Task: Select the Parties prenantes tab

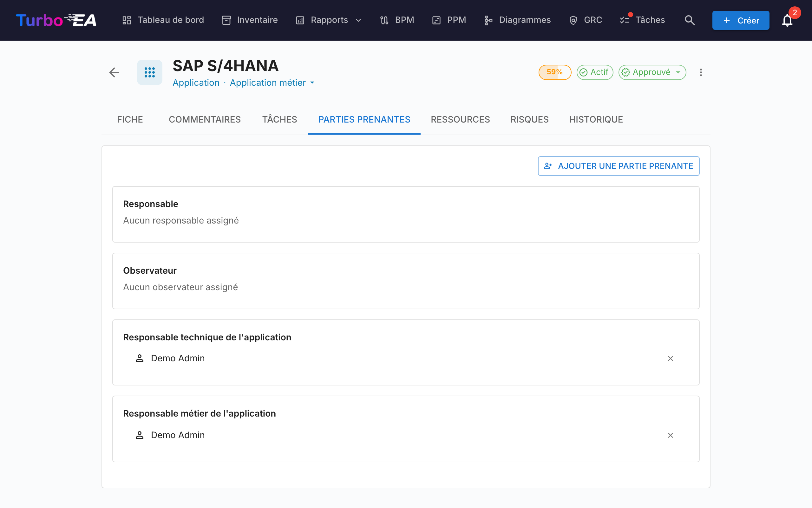Action: click(x=364, y=119)
